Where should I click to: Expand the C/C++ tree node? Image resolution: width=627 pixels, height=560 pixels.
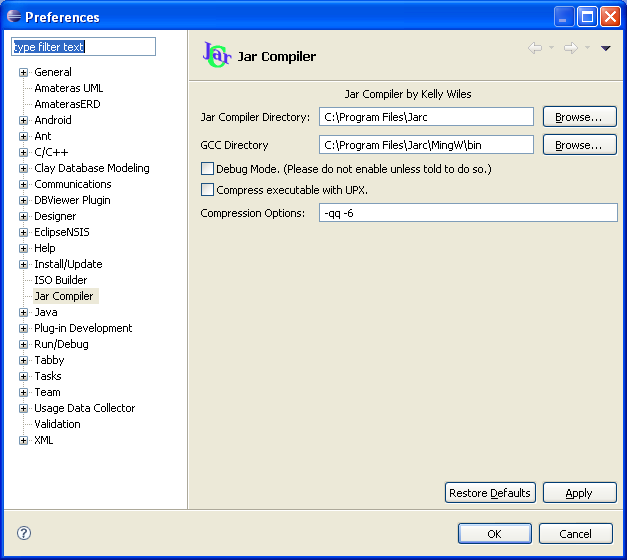[23, 152]
